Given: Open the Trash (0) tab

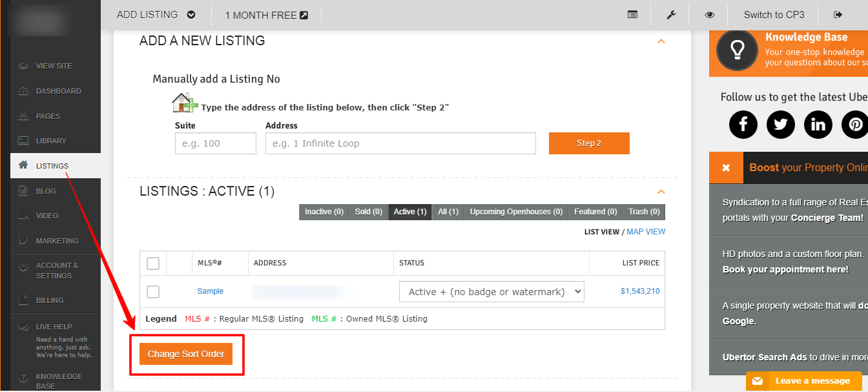Looking at the screenshot, I should tap(644, 212).
